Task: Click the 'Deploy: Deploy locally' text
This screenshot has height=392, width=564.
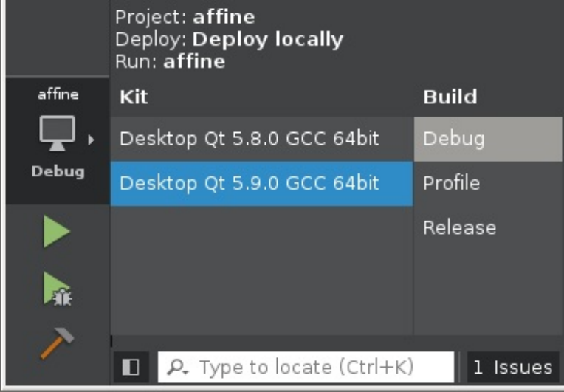Action: coord(229,39)
